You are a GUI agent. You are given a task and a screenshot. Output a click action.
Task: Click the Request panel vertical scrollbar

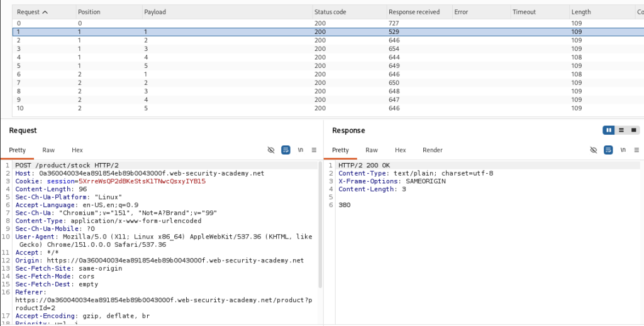(320, 225)
